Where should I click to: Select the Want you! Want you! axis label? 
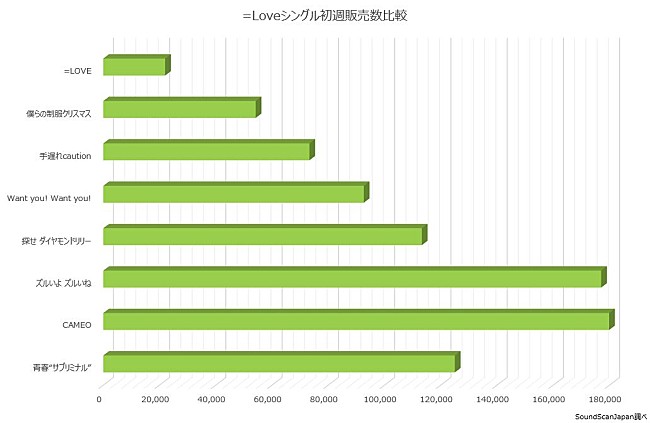click(x=49, y=198)
